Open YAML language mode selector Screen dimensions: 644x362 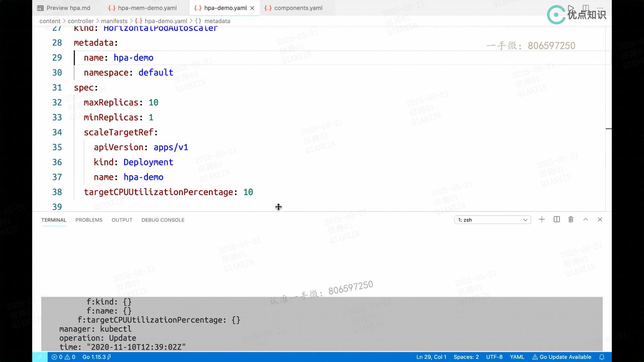coord(517,357)
